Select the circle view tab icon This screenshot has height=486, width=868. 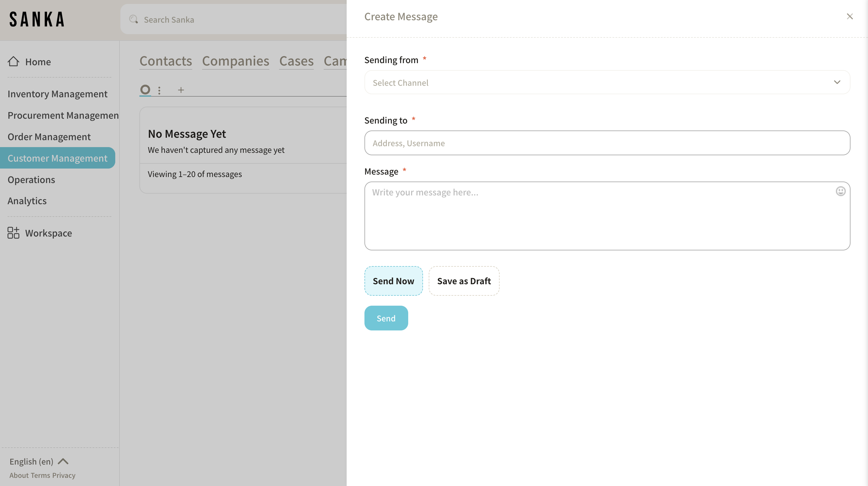[145, 90]
